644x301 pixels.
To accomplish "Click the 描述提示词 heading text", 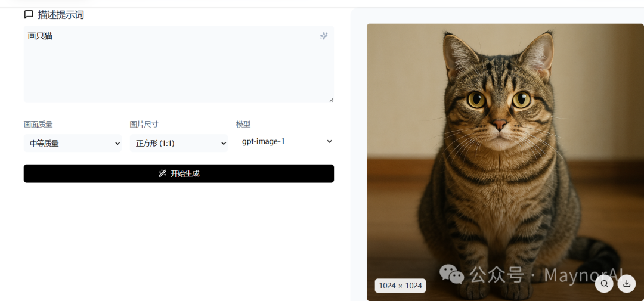I will (61, 15).
